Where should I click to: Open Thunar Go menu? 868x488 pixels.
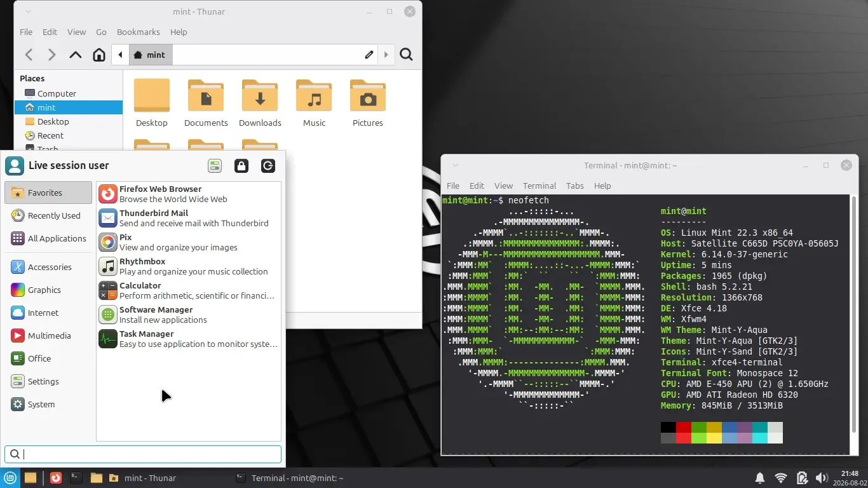[101, 32]
